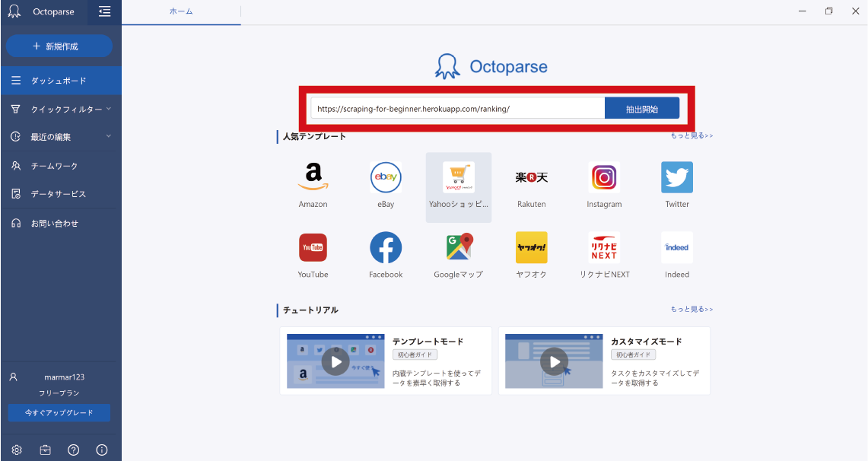868x461 pixels.
Task: Select the Facebook template icon
Action: [386, 247]
